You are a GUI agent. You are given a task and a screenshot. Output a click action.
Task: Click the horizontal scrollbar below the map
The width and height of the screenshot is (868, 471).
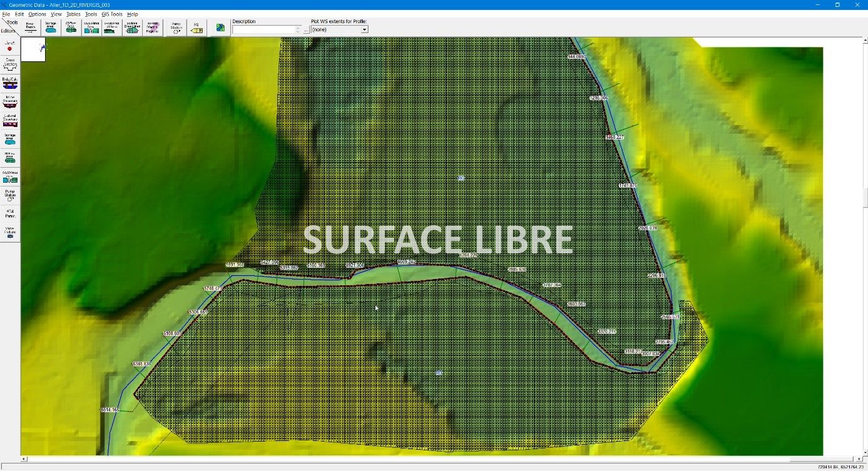pyautogui.click(x=438, y=459)
